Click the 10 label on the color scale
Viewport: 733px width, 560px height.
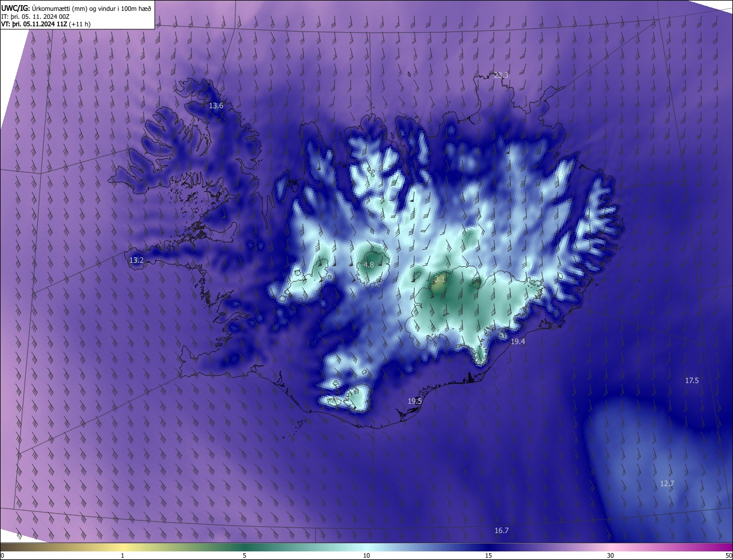click(x=366, y=555)
